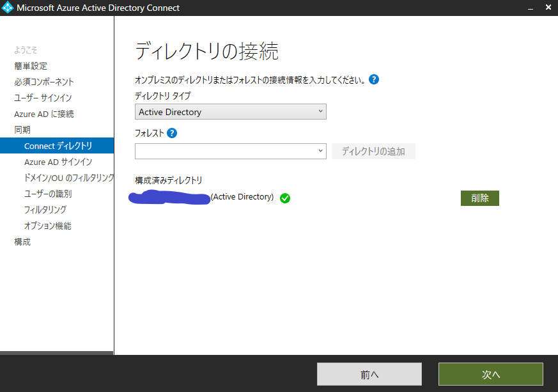Open the ディレクトリ タイプ dropdown
This screenshot has width=558, height=392.
(320, 111)
